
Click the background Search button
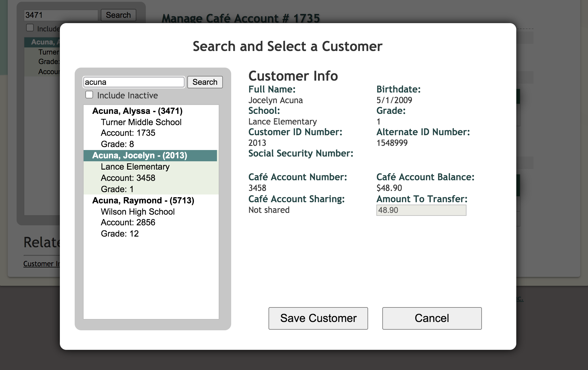118,15
